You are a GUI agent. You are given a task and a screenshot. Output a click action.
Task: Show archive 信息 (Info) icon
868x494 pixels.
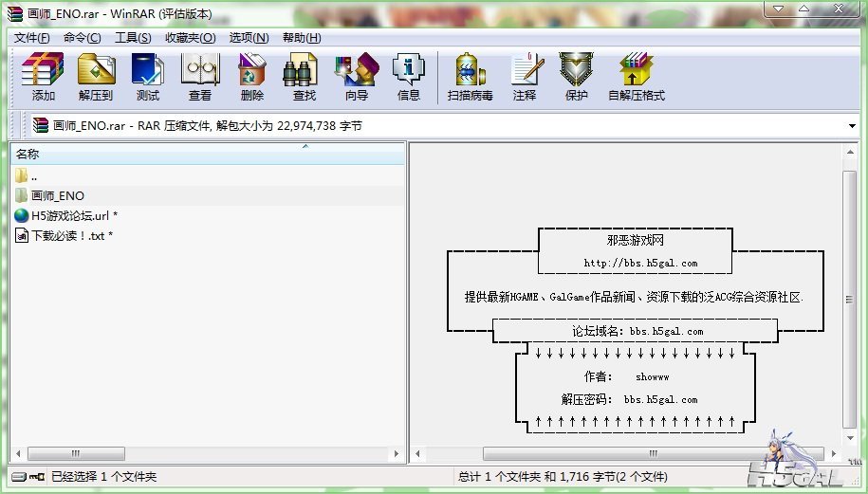(409, 77)
